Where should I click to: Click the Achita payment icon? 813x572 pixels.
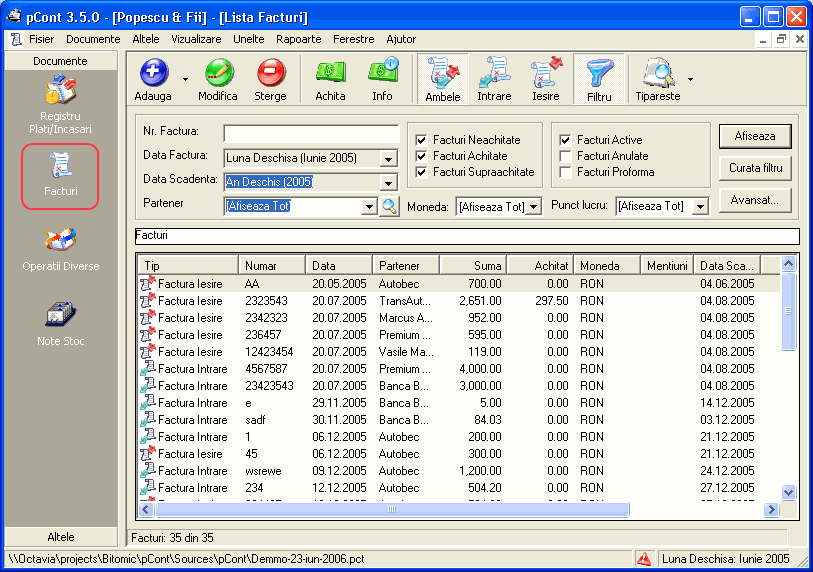click(x=330, y=73)
